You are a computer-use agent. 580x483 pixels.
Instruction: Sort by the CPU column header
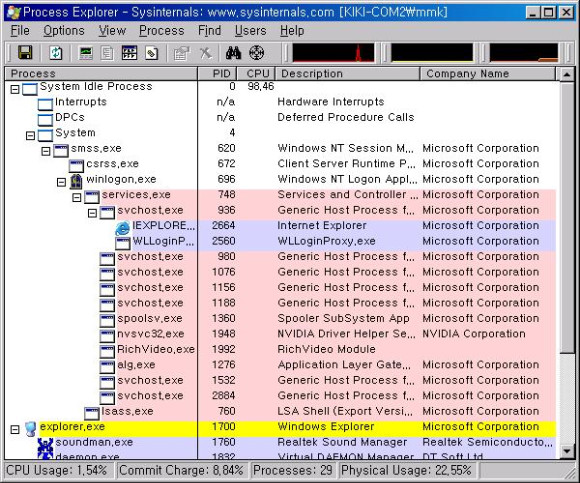(257, 74)
